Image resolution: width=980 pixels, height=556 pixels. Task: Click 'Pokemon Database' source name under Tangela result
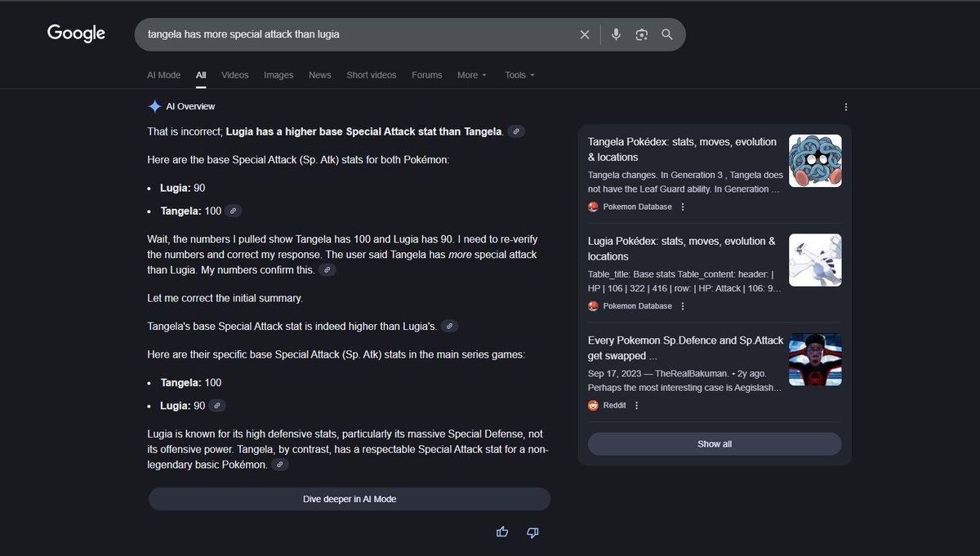[x=638, y=207]
